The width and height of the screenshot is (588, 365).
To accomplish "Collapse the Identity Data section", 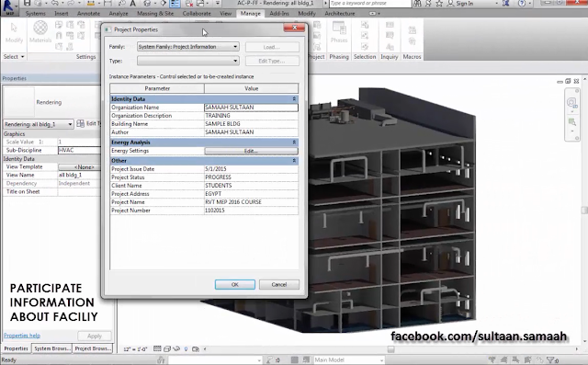I will (294, 99).
